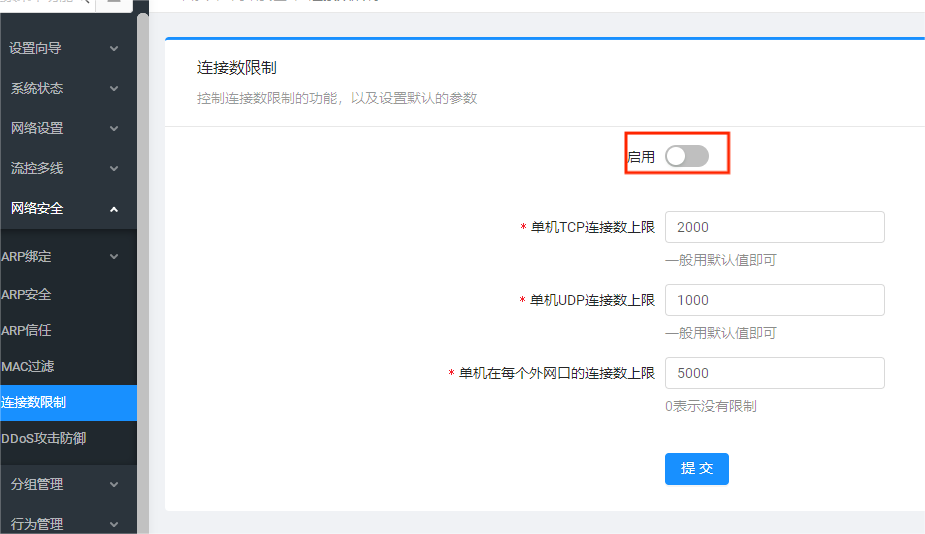This screenshot has height=534, width=925.
Task: Open the MAC过滤 menu item
Action: (x=28, y=366)
